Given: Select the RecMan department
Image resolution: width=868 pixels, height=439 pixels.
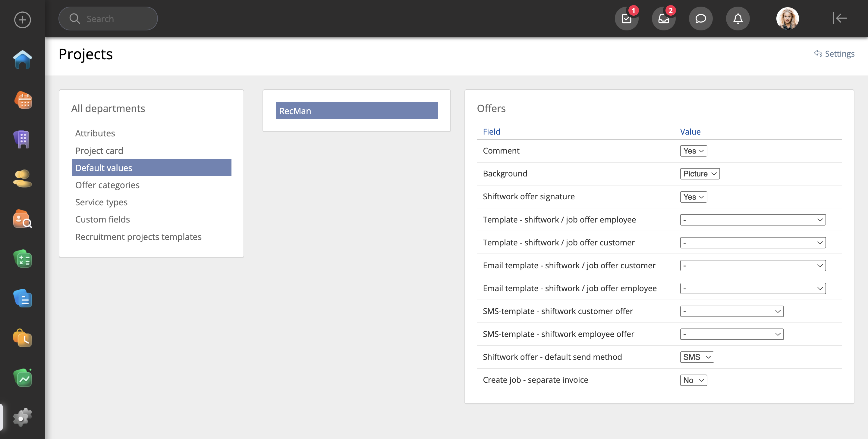Looking at the screenshot, I should (357, 111).
